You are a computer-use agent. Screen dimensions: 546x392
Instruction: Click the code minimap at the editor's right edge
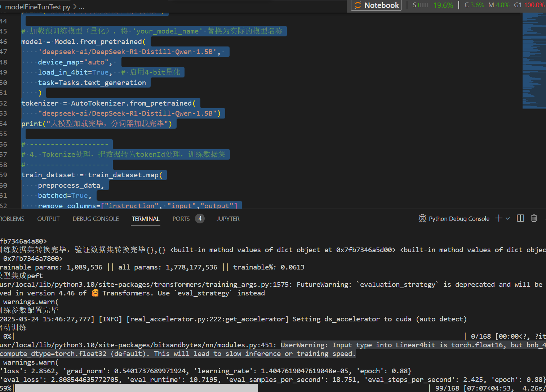click(534, 61)
